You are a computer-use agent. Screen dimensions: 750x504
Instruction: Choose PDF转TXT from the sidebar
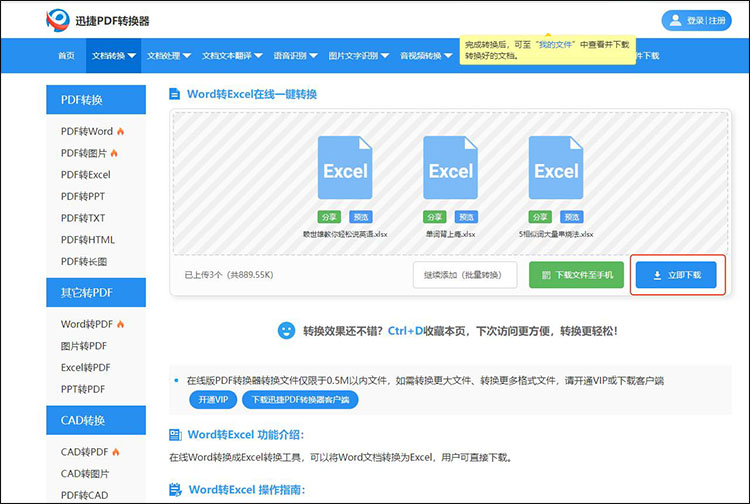pyautogui.click(x=83, y=218)
